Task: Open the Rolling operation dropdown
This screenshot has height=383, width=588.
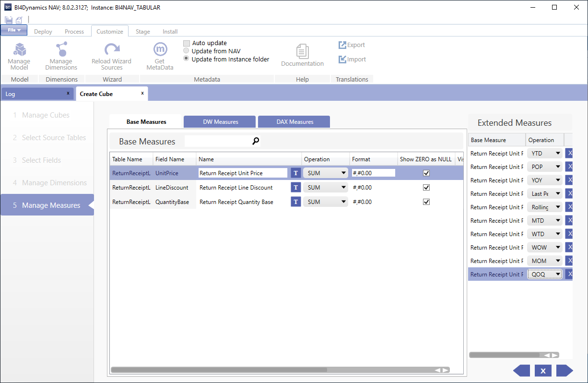Action: click(x=545, y=207)
